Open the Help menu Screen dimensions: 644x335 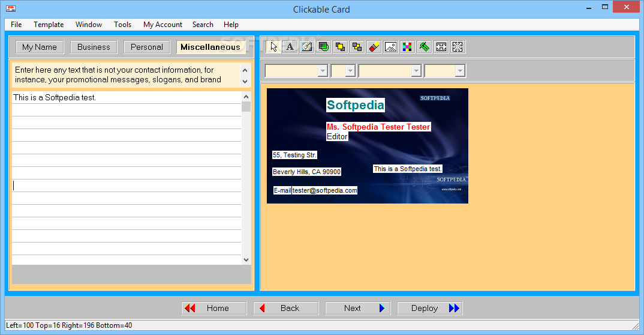(231, 25)
